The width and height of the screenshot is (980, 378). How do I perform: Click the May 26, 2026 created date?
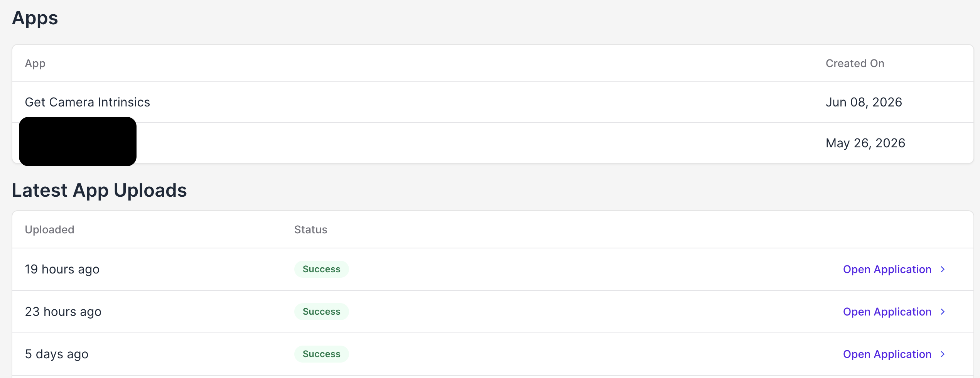(865, 143)
